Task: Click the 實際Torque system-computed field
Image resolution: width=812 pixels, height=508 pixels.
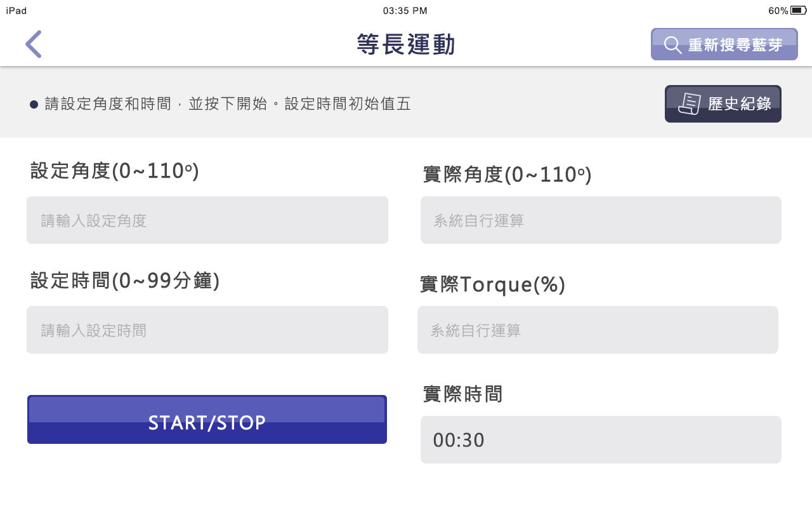Action: click(x=598, y=330)
